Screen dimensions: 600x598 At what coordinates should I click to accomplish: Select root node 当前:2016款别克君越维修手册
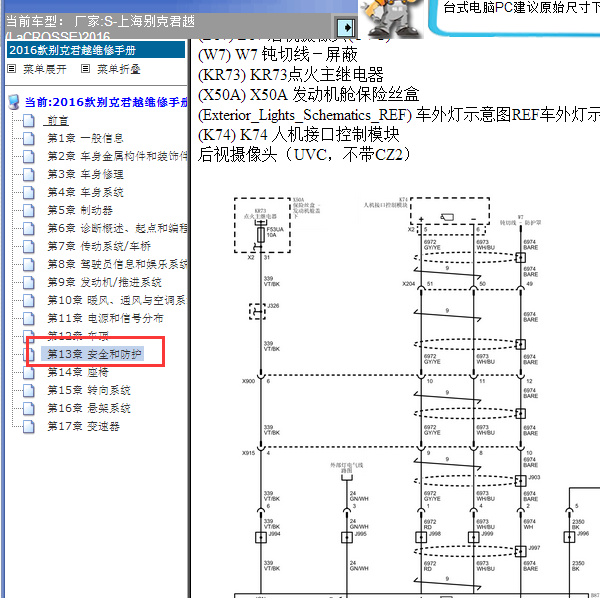[106, 102]
